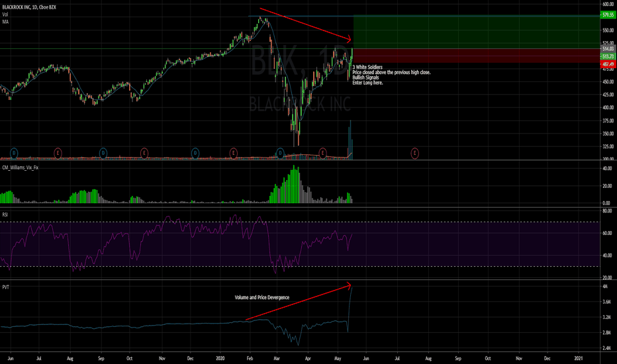Click the Apr label on time axis
This screenshot has height=364, width=617.
(x=308, y=359)
